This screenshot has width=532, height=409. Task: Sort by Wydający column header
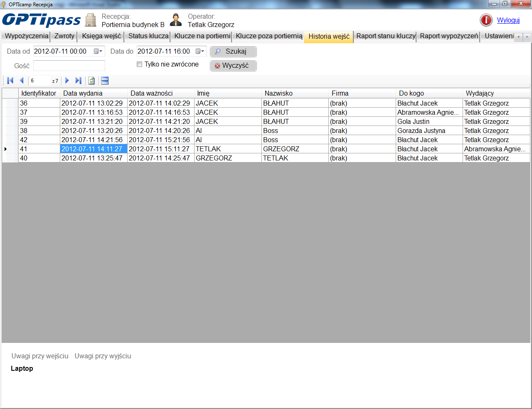(x=496, y=93)
